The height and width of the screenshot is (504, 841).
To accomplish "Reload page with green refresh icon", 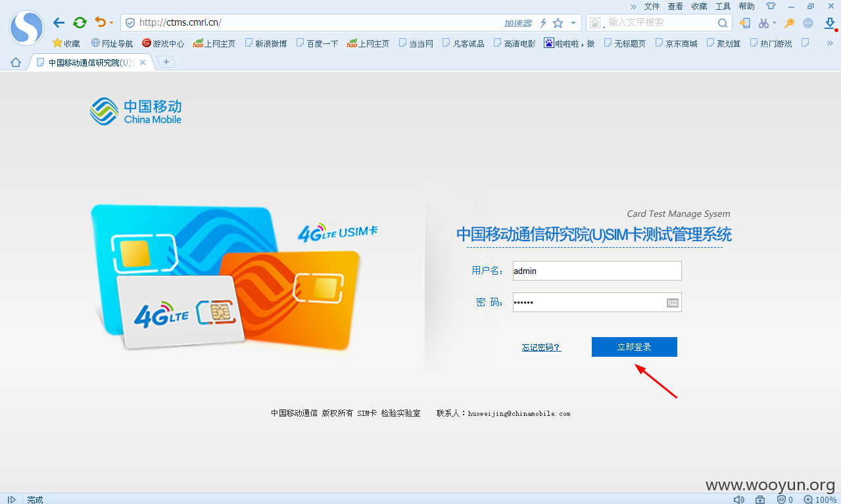I will 80,23.
